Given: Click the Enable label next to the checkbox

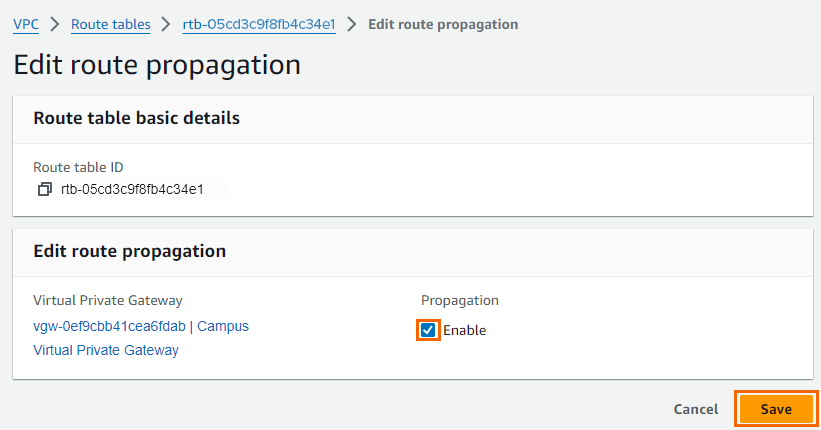Looking at the screenshot, I should coord(464,330).
